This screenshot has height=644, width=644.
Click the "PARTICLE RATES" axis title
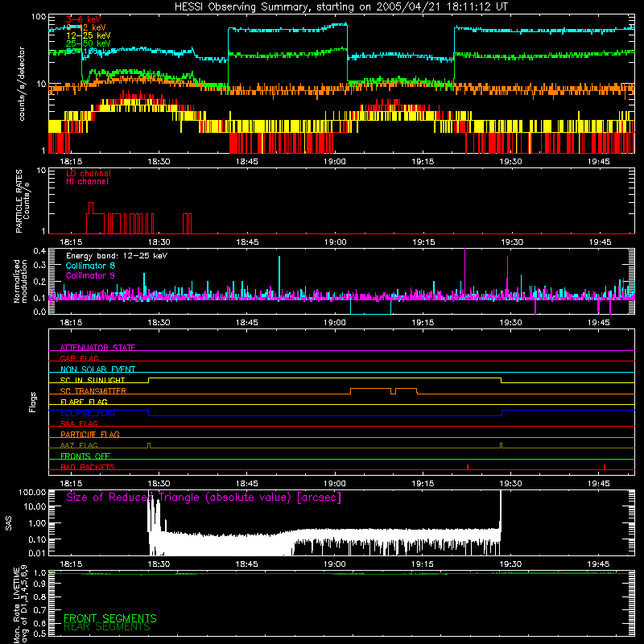coord(19,201)
